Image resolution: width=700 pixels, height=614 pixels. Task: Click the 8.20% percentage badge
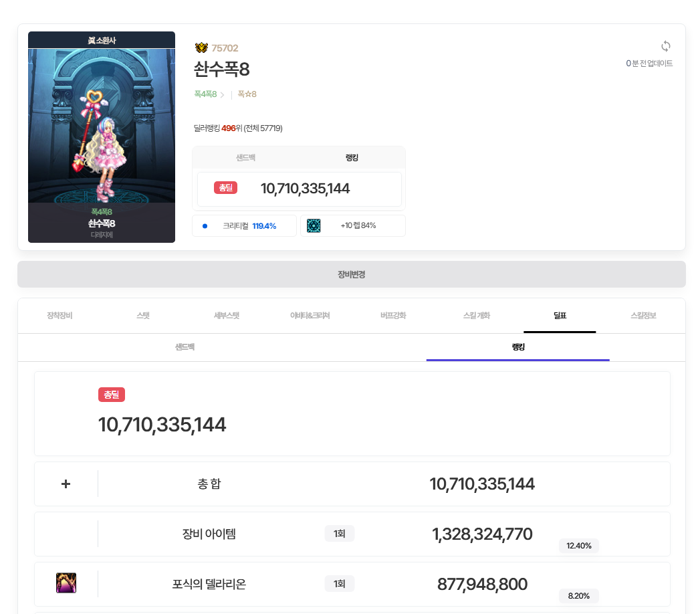click(x=578, y=596)
